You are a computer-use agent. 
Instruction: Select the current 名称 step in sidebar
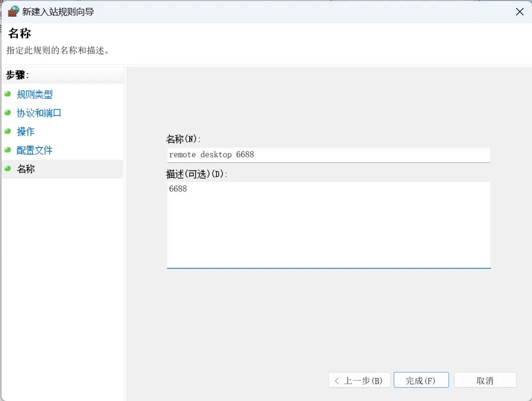coord(63,169)
